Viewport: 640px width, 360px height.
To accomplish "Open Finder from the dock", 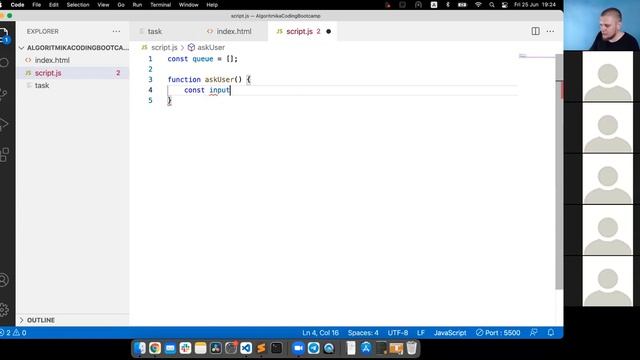I will click(x=140, y=348).
